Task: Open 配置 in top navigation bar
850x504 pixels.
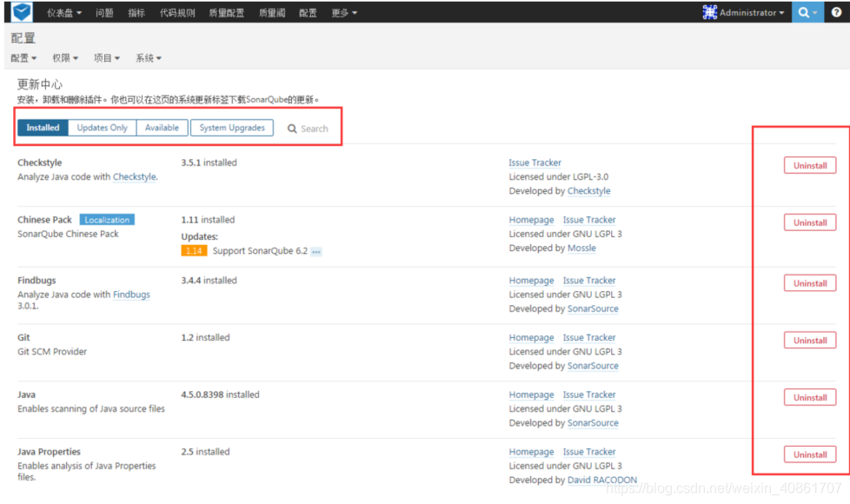Action: (308, 13)
